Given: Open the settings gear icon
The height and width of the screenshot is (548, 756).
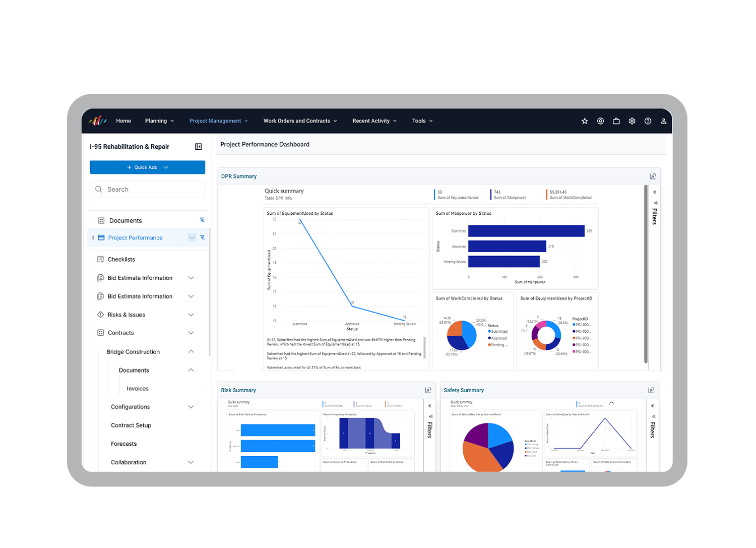Looking at the screenshot, I should pyautogui.click(x=632, y=121).
